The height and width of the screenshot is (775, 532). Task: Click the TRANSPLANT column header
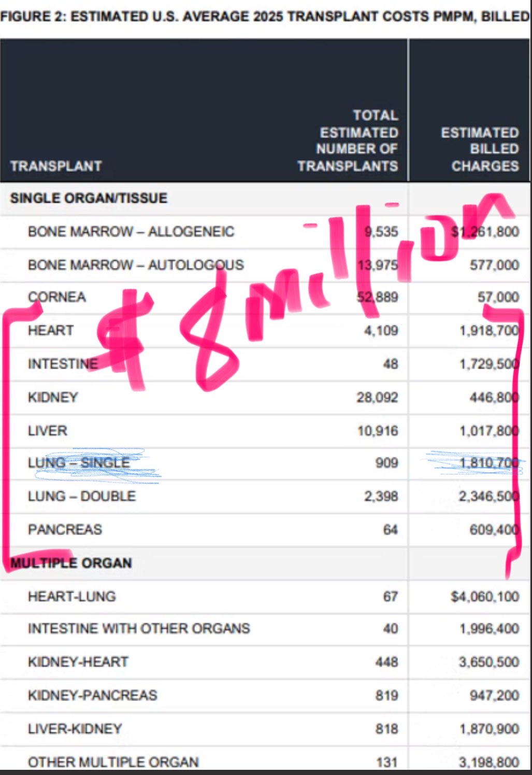click(x=56, y=166)
